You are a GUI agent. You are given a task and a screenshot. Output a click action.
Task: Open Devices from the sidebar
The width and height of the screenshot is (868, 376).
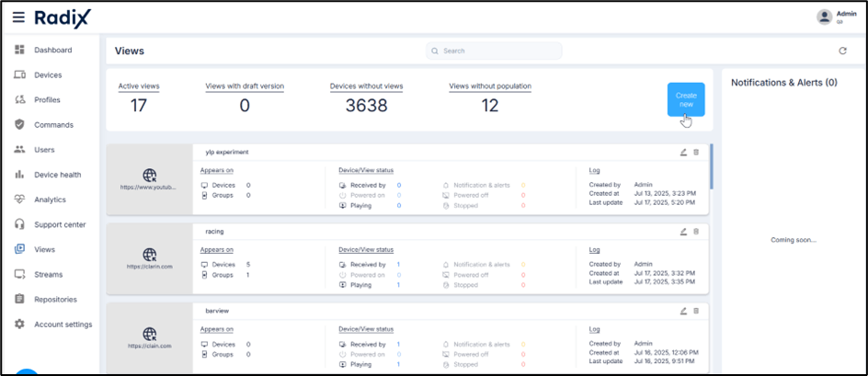coord(48,74)
